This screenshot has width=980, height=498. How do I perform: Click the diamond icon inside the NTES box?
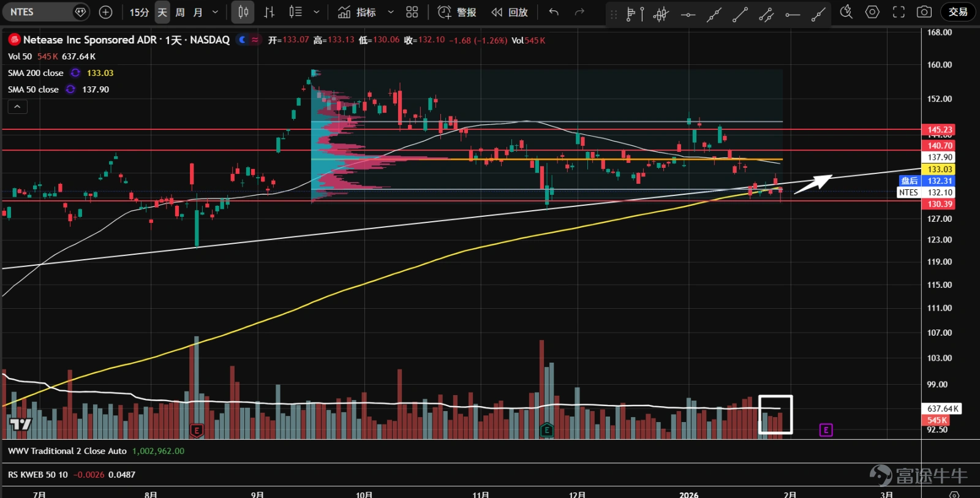80,12
